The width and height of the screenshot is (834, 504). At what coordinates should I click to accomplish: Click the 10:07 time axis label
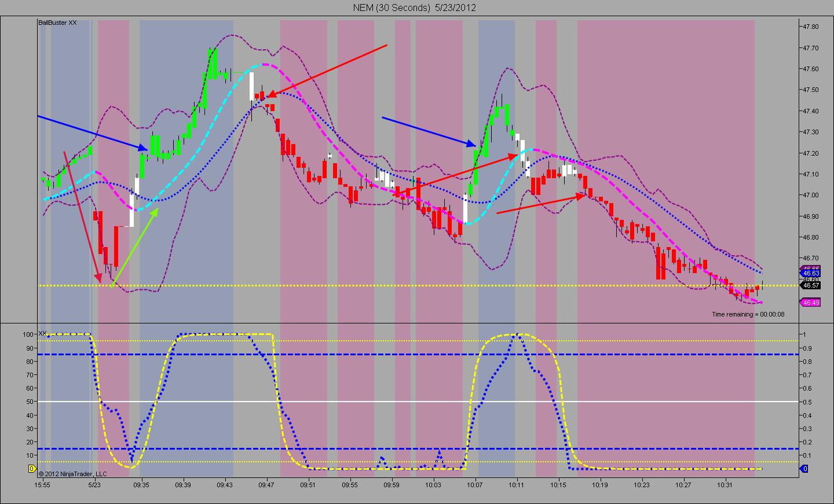[x=475, y=485]
